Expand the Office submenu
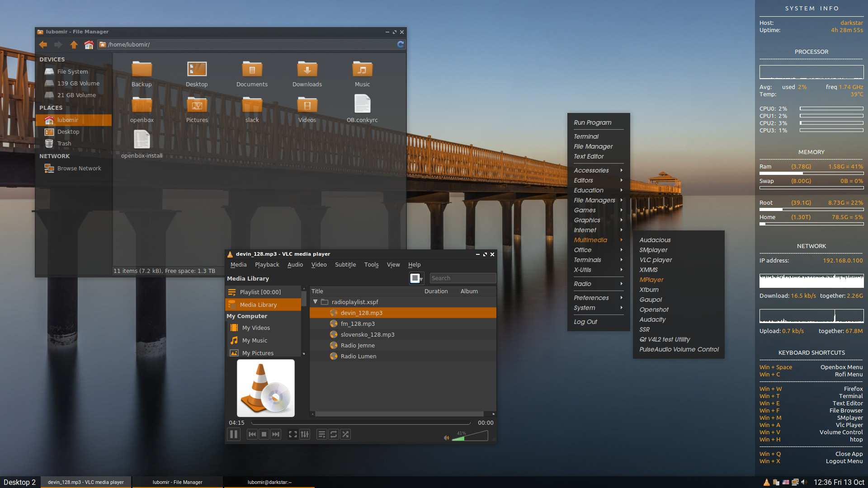This screenshot has width=868, height=488. pos(598,250)
